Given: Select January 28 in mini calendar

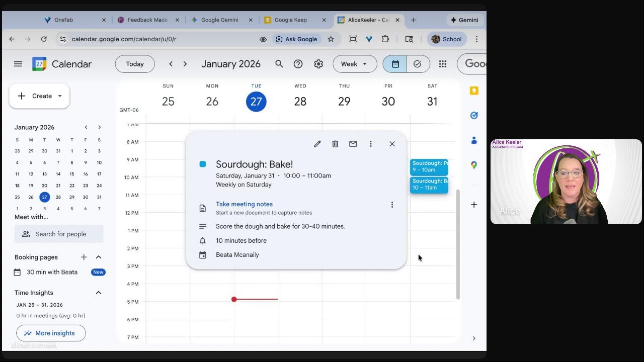Looking at the screenshot, I should 58,197.
